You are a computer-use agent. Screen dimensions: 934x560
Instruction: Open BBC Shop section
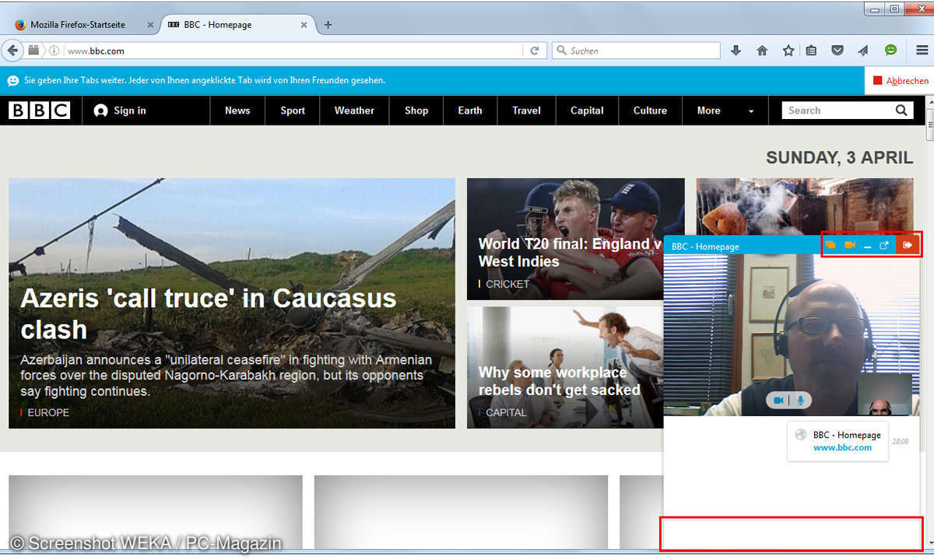pos(416,110)
